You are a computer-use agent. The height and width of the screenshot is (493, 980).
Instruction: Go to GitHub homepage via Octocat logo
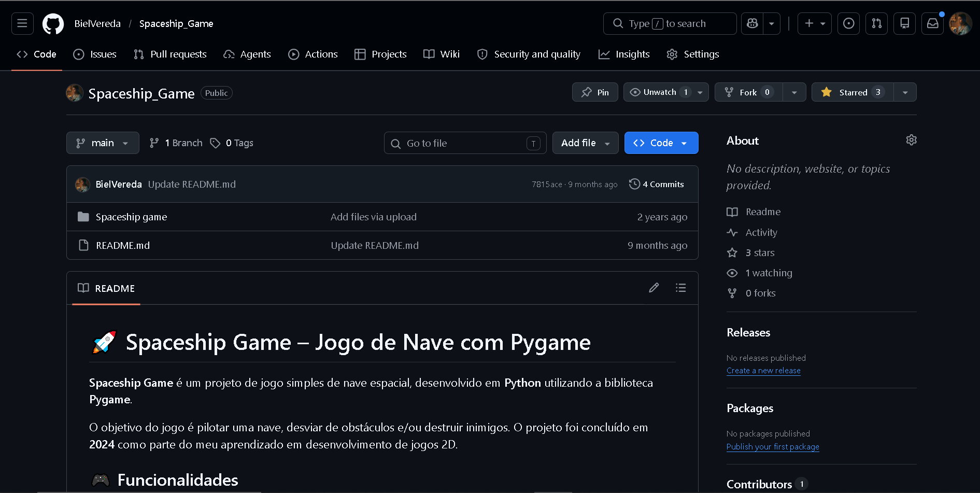(x=53, y=23)
